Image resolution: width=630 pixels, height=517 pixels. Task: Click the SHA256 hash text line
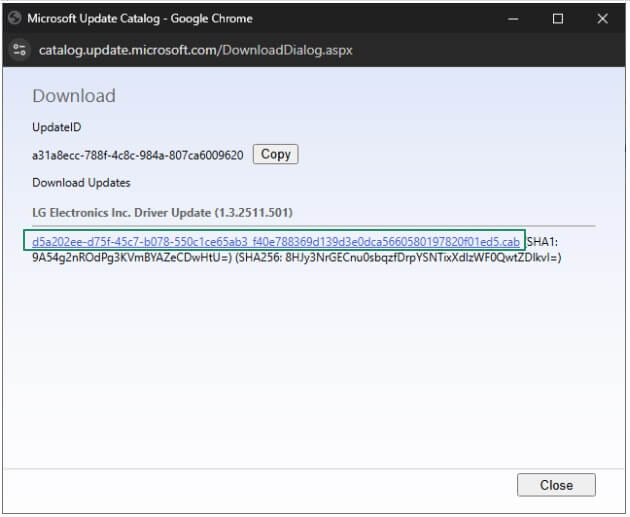click(x=398, y=257)
